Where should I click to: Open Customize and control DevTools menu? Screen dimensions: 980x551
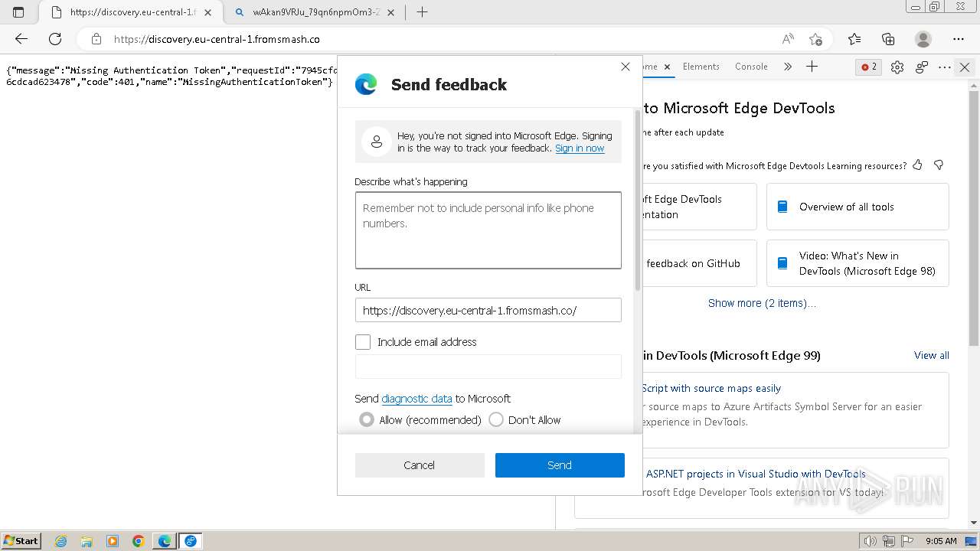click(x=944, y=67)
